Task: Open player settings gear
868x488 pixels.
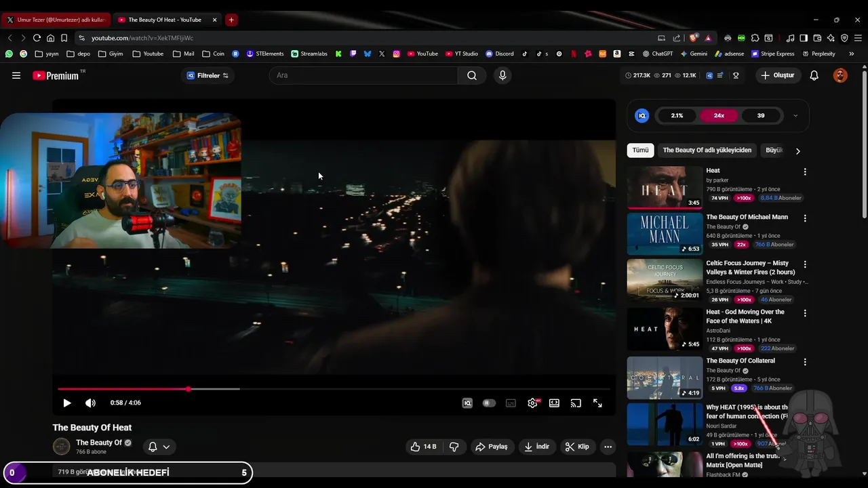Action: tap(533, 403)
